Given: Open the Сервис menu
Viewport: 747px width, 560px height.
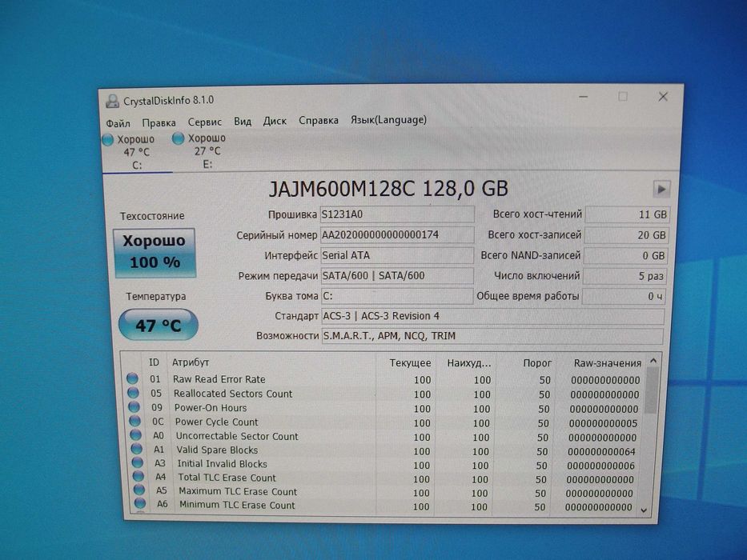Looking at the screenshot, I should [204, 122].
